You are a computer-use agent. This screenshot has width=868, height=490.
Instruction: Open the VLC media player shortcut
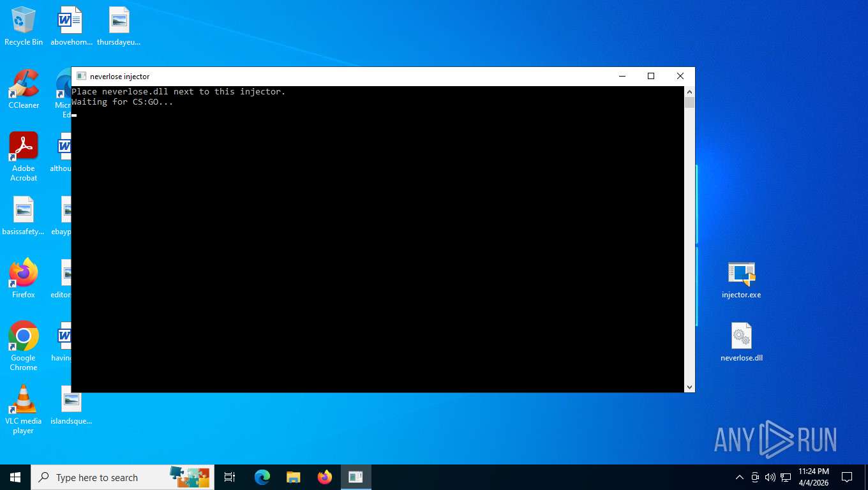click(24, 410)
